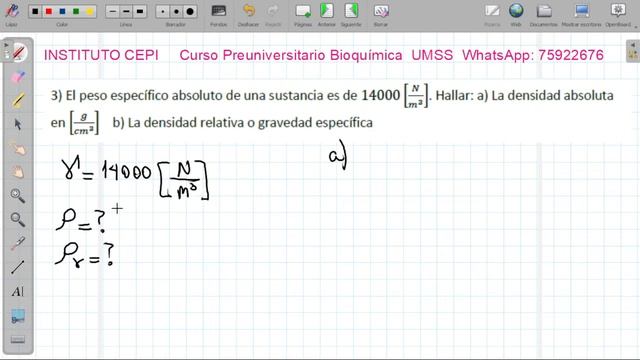Select the black pen color
This screenshot has width=640, height=360.
(x=35, y=11)
